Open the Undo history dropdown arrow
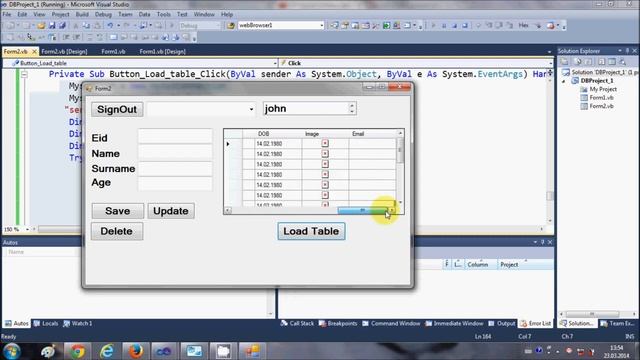640x360 pixels. pos(118,25)
